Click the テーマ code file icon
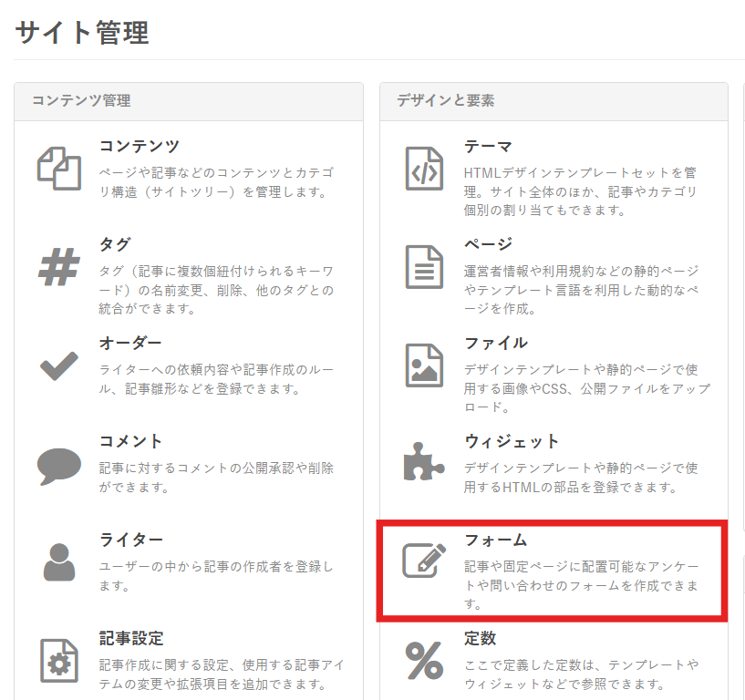 pos(424,168)
